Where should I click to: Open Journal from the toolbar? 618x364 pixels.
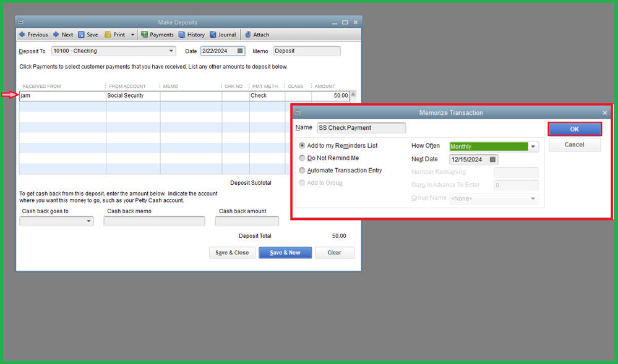point(223,35)
